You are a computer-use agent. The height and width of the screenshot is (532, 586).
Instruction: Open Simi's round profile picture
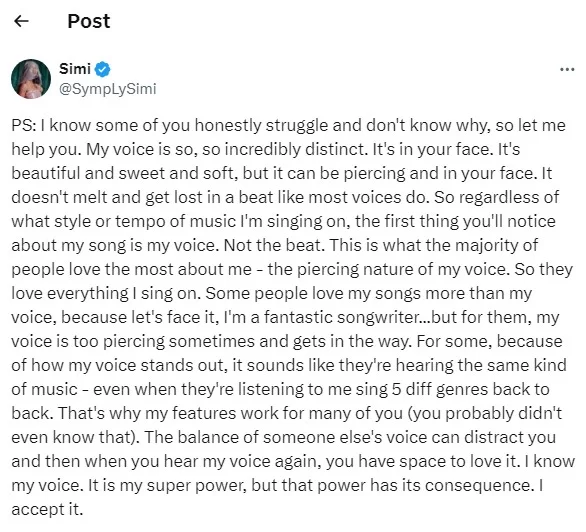(x=31, y=79)
